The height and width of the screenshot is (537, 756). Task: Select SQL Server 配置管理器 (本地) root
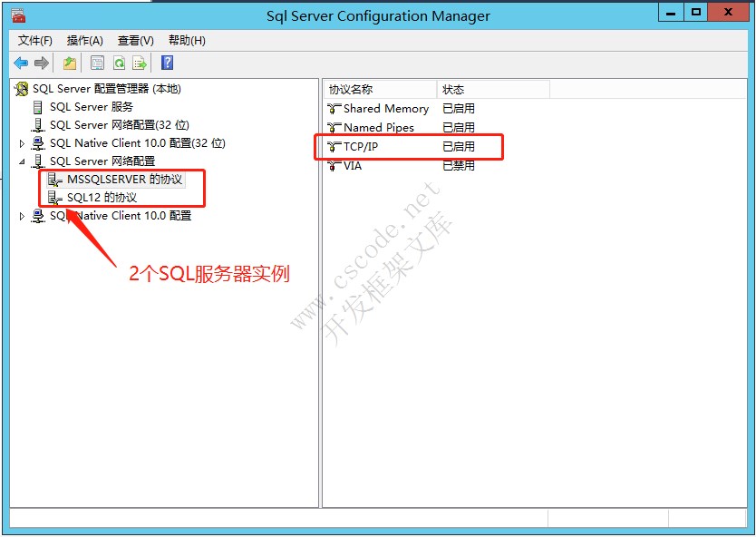click(107, 89)
